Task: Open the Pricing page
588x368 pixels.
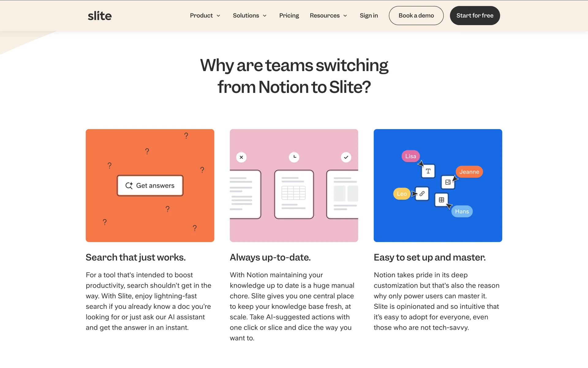Action: (289, 16)
